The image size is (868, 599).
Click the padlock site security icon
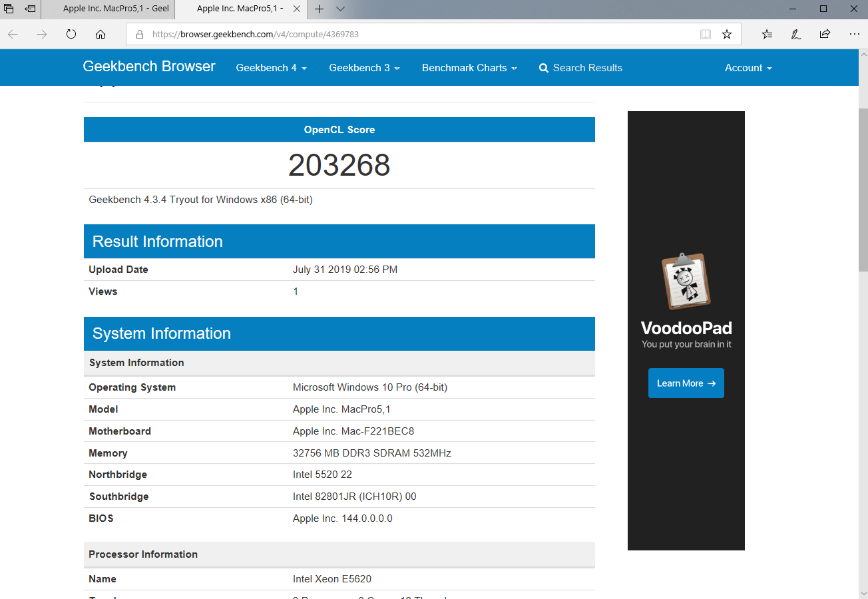point(139,34)
